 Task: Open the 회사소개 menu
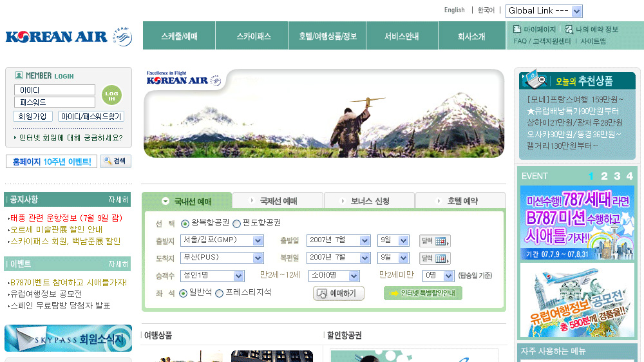pos(472,35)
